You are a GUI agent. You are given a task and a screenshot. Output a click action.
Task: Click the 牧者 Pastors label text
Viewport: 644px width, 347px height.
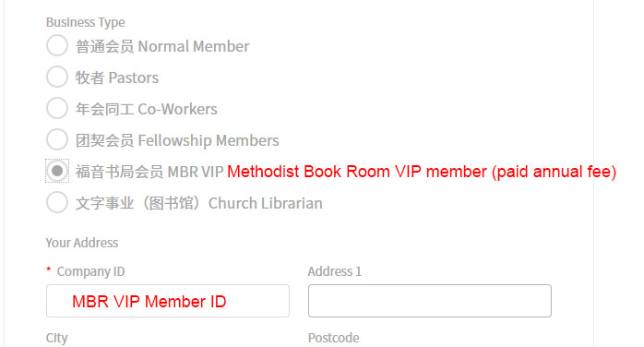(x=117, y=78)
